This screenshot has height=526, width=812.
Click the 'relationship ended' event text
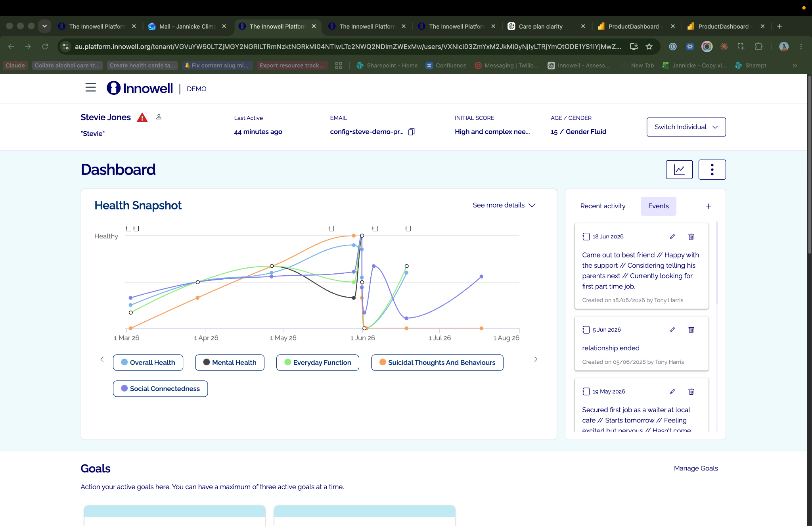(611, 348)
